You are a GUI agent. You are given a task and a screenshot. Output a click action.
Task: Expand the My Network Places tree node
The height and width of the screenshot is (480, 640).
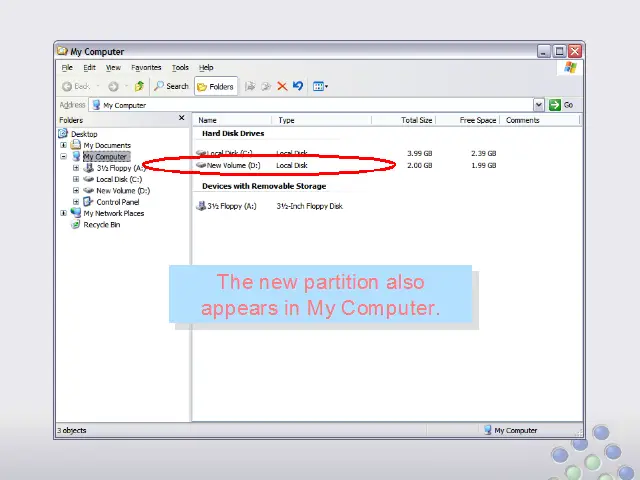coord(64,213)
